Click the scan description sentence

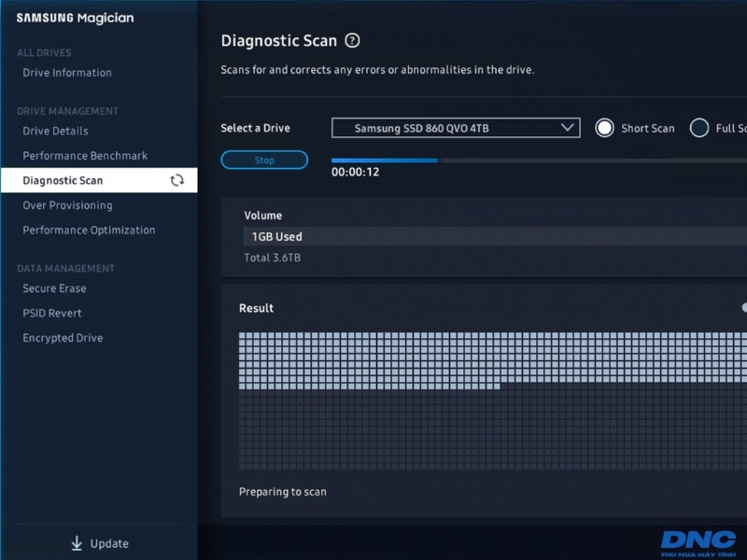pyautogui.click(x=377, y=70)
